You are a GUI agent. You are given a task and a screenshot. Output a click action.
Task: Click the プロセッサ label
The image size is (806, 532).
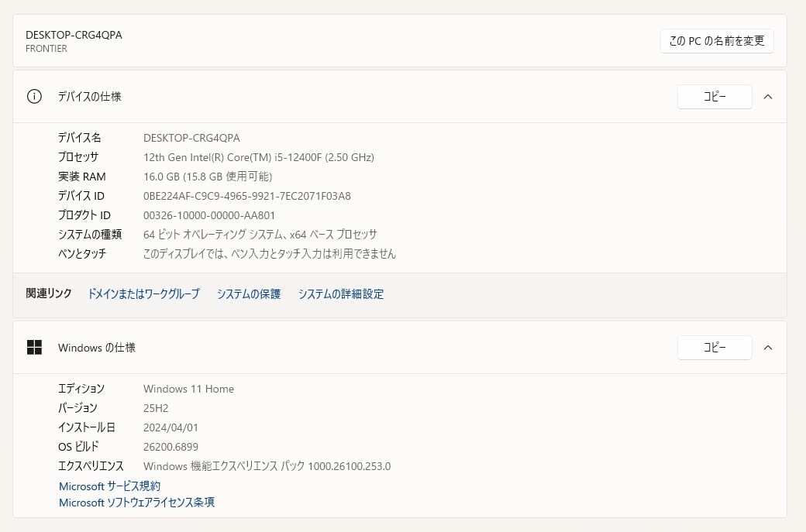point(78,157)
